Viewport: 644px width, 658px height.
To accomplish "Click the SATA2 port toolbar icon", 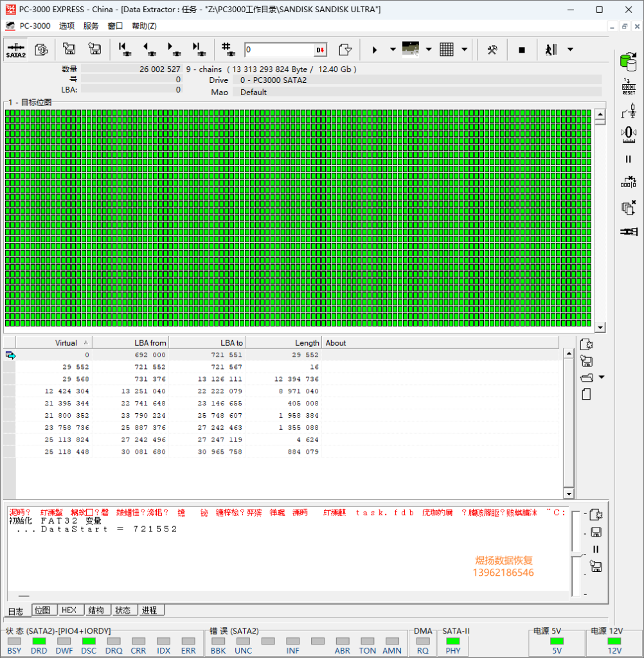I will [x=16, y=50].
